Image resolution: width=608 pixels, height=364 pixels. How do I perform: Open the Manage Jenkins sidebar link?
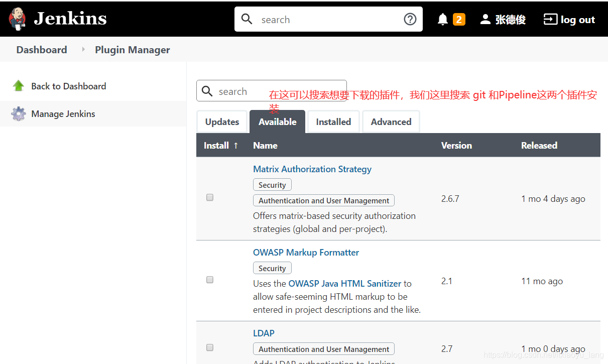tap(63, 114)
